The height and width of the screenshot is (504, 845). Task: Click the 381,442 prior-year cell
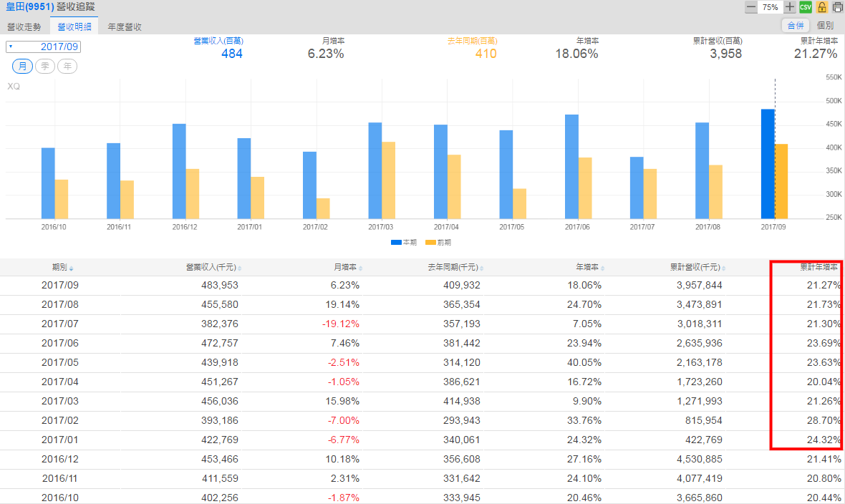(x=462, y=344)
